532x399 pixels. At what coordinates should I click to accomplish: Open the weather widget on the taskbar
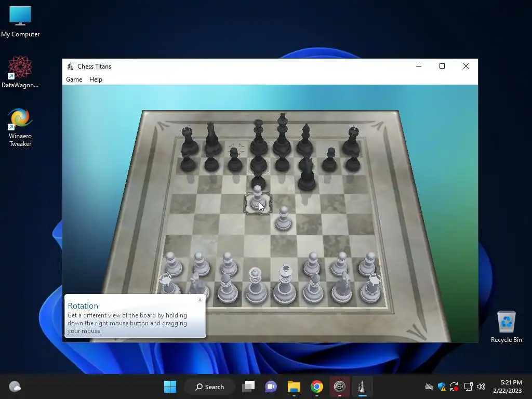(x=15, y=387)
